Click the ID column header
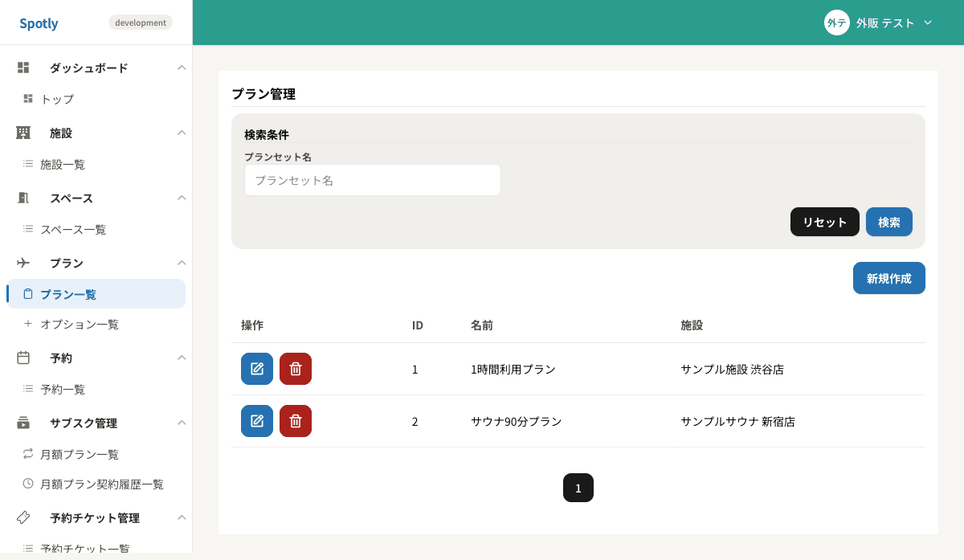This screenshot has width=964, height=560. [x=418, y=325]
